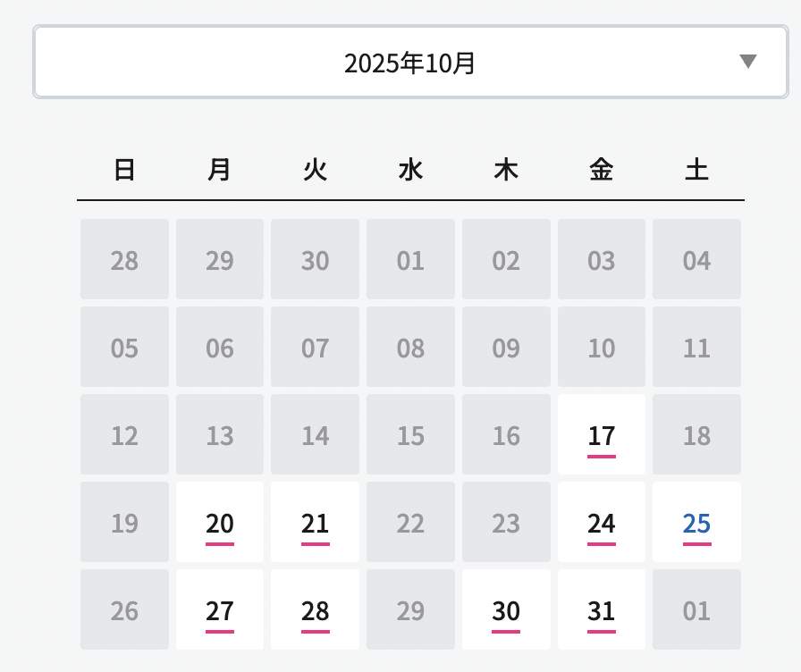Pick Friday the 24th
This screenshot has height=672, width=801.
[x=602, y=523]
